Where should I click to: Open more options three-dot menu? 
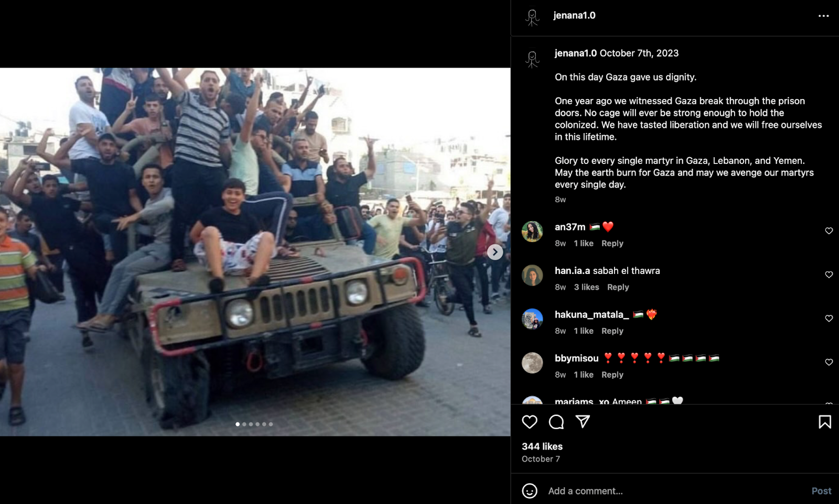coord(824,16)
